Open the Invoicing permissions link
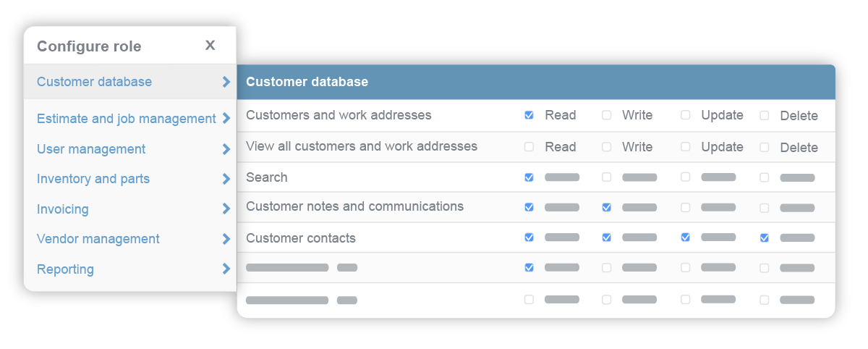The image size is (868, 349). [63, 209]
